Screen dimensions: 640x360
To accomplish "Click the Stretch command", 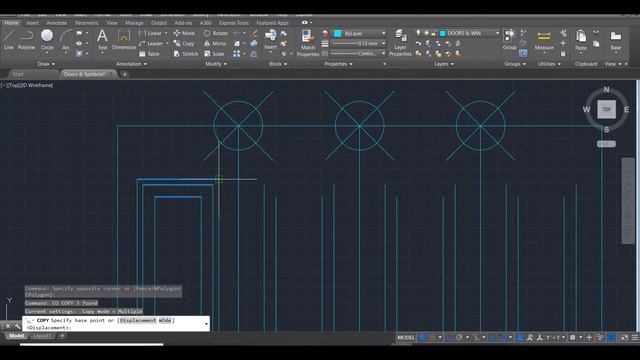I will (186, 53).
